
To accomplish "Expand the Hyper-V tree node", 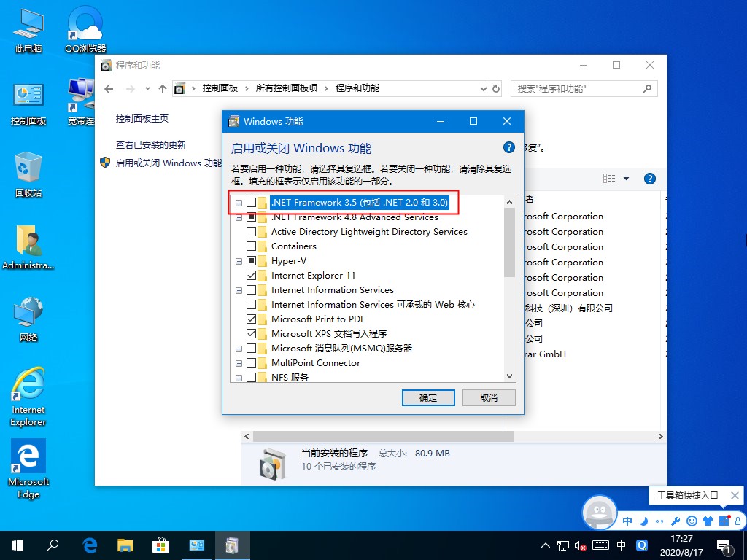I will (239, 261).
